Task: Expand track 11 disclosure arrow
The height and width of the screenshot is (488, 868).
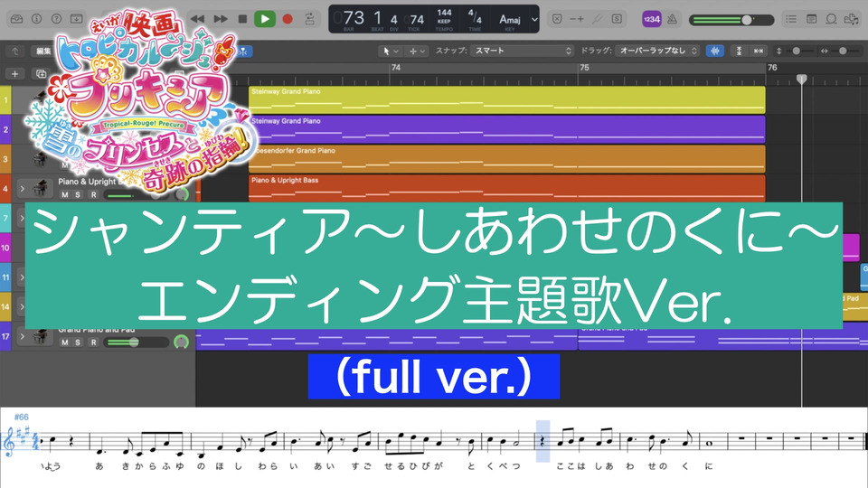Action: point(22,277)
